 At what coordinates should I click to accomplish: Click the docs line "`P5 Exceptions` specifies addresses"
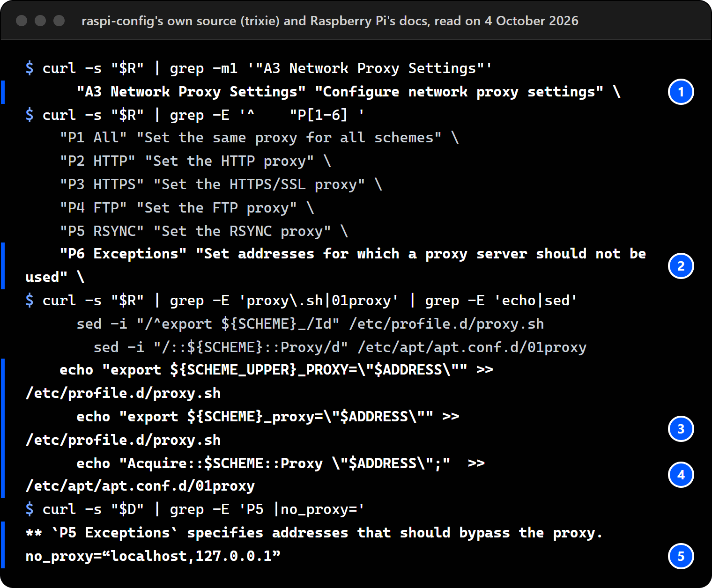[314, 533]
